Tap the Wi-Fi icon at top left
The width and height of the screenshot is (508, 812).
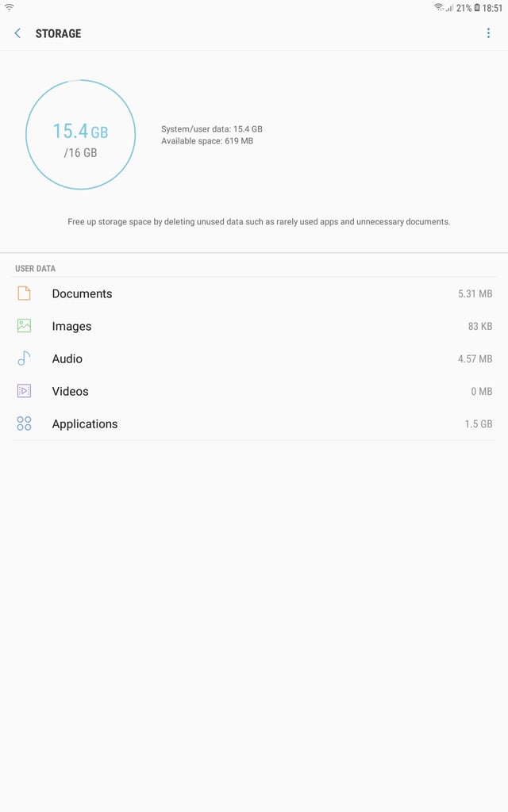coord(10,7)
